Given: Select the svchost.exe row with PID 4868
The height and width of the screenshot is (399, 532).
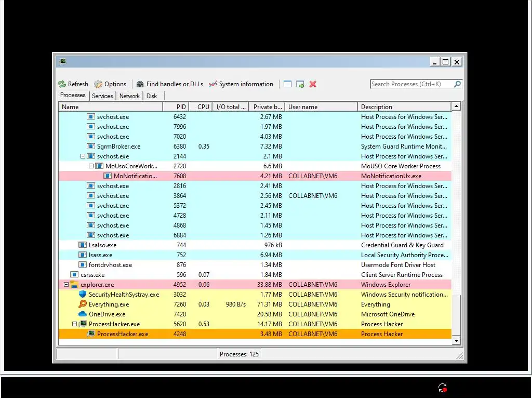Looking at the screenshot, I should pyautogui.click(x=255, y=225).
